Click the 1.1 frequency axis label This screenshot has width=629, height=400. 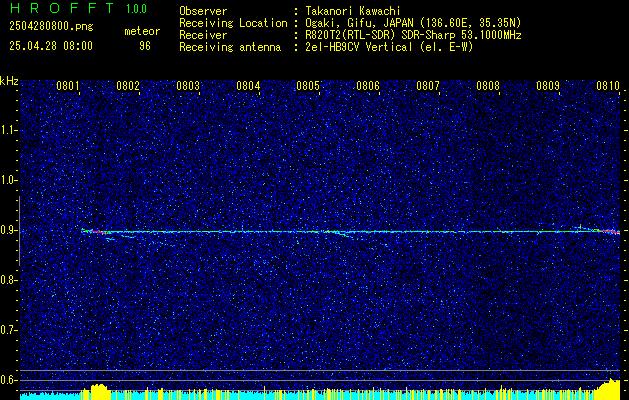pos(8,130)
